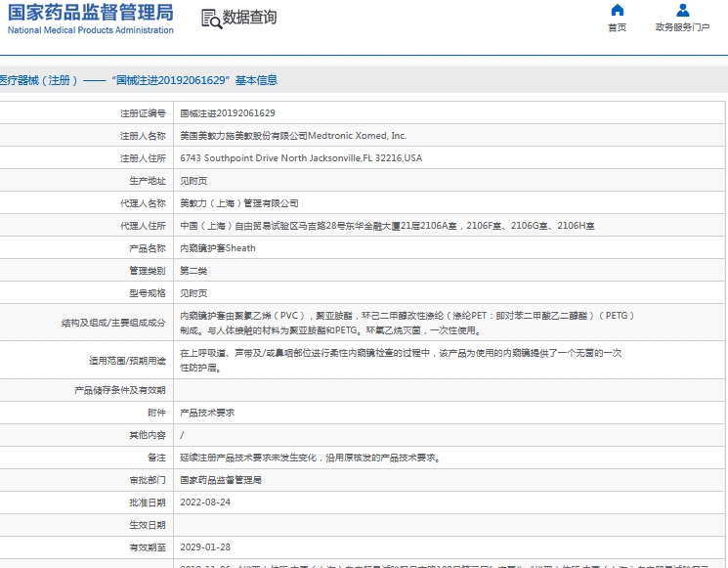Open the 首页 text link

click(617, 28)
